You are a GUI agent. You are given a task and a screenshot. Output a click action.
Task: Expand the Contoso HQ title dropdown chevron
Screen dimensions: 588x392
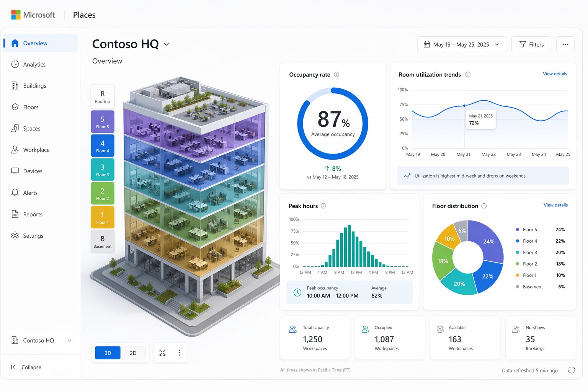(x=167, y=44)
